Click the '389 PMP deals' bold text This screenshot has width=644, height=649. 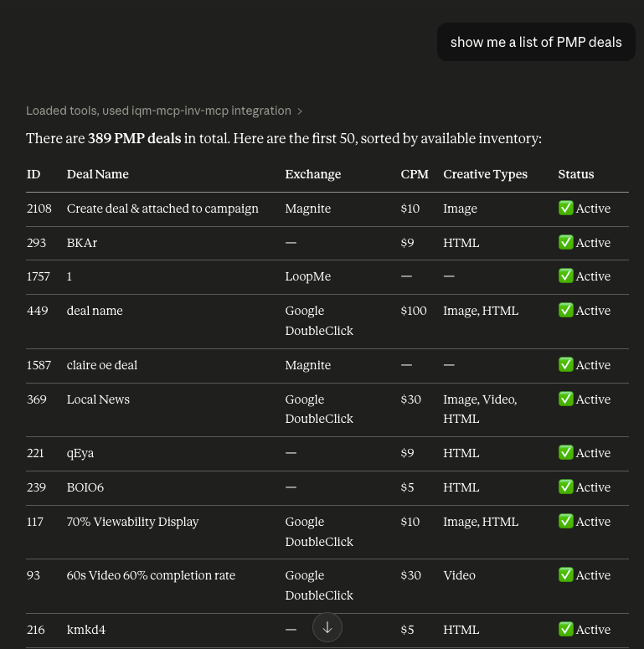(x=135, y=138)
